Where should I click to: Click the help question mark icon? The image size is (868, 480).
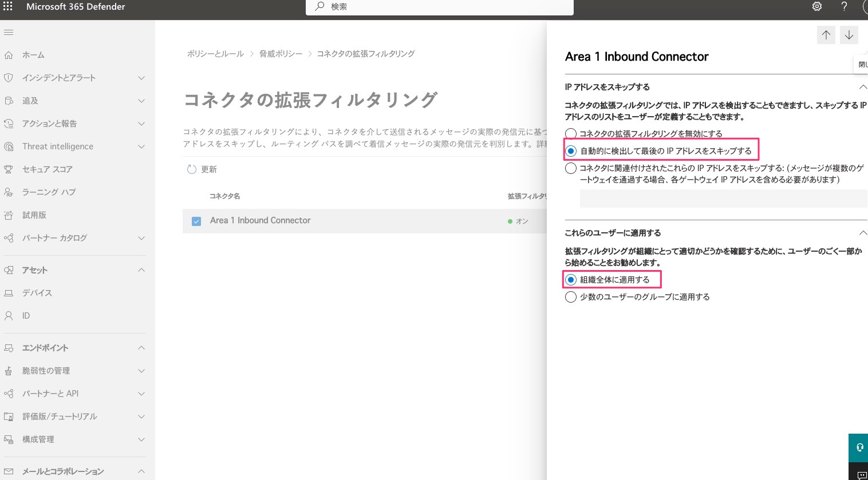coord(844,6)
